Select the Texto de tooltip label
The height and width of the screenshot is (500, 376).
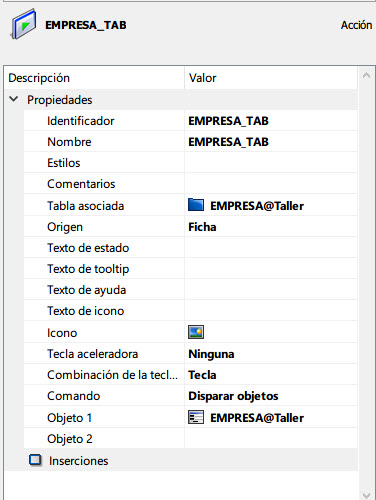click(88, 269)
